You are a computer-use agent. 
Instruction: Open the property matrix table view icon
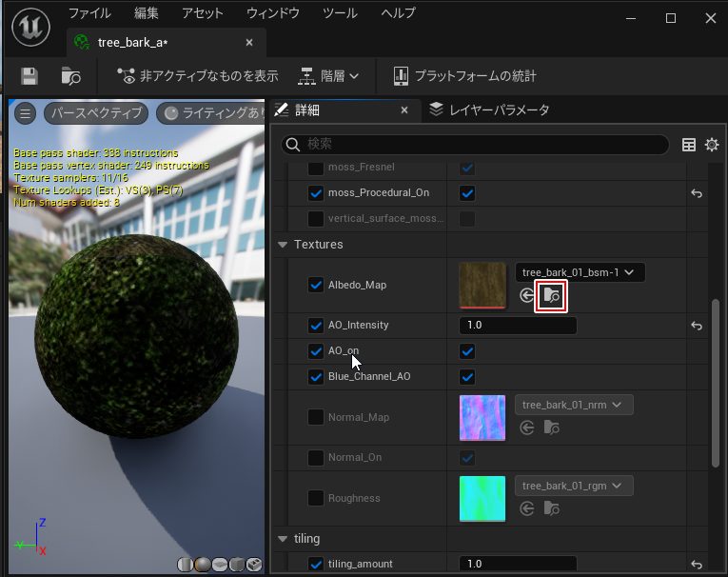click(x=689, y=145)
